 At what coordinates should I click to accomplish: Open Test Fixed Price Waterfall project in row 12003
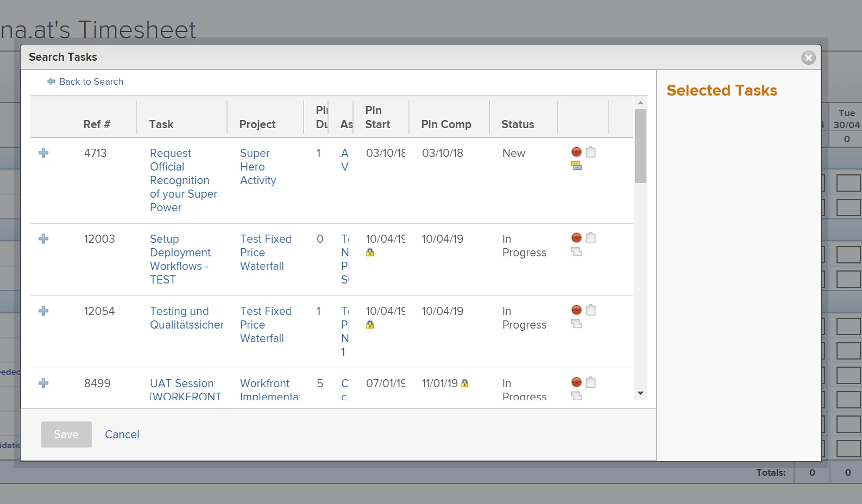266,253
